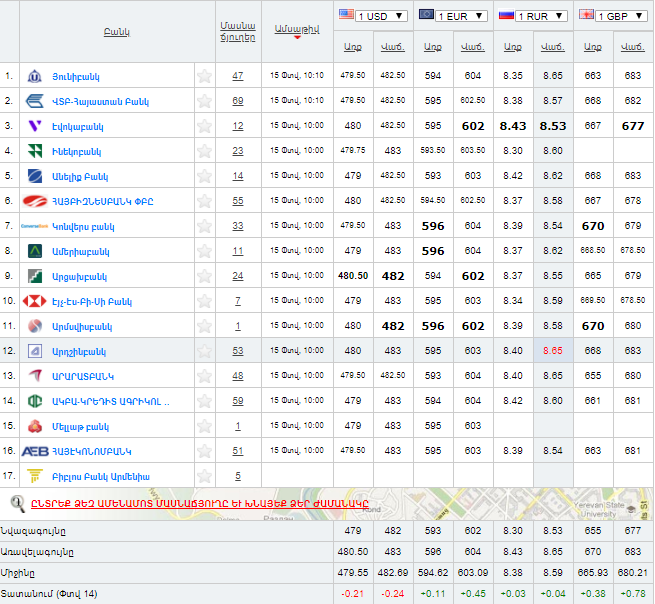
Task: Open branch count link 59 in row 14
Action: [x=238, y=401]
